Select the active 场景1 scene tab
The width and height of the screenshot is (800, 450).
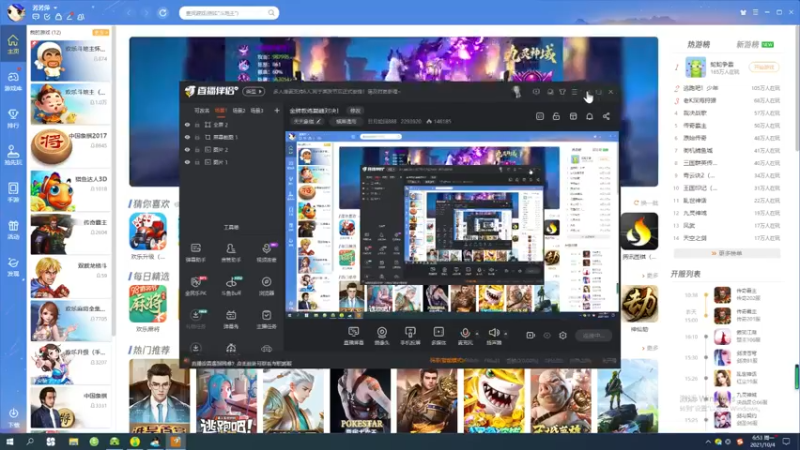click(x=220, y=111)
